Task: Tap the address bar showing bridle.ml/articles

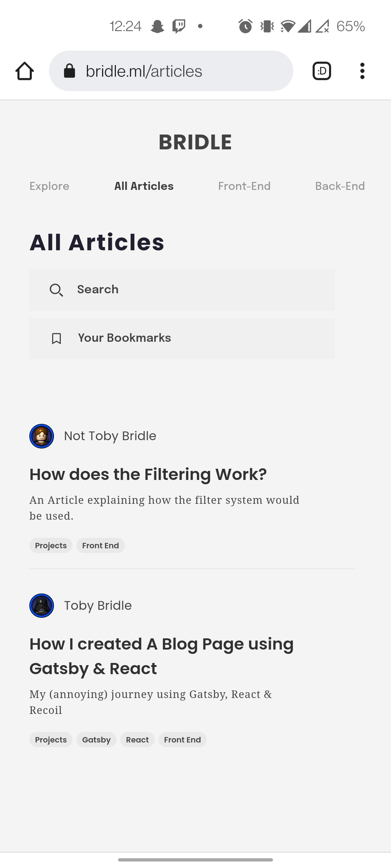Action: tap(171, 71)
